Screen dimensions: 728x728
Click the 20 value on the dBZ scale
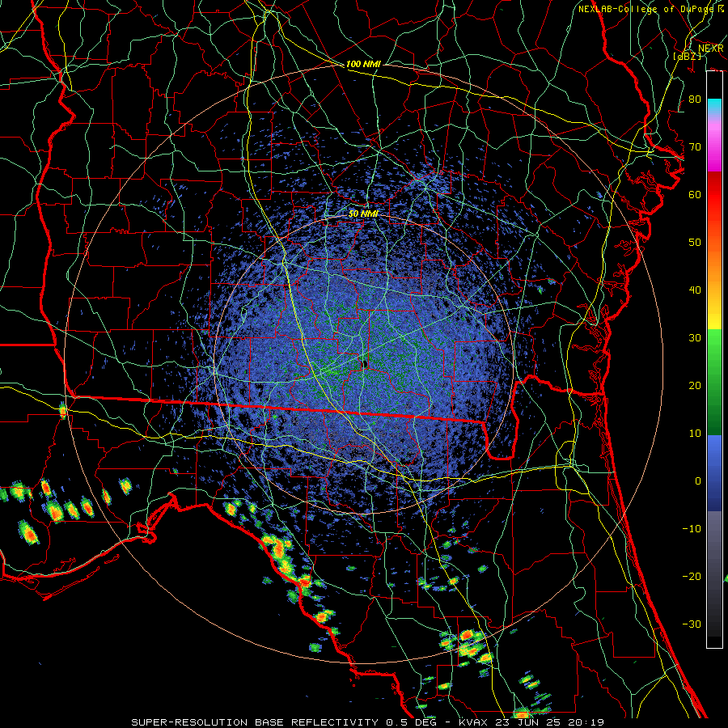pos(695,386)
